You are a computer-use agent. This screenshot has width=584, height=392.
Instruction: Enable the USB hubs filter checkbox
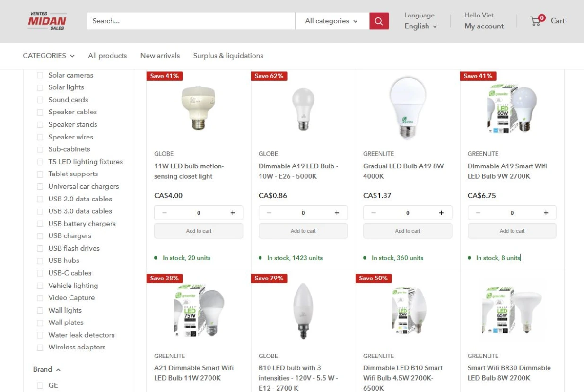(40, 261)
